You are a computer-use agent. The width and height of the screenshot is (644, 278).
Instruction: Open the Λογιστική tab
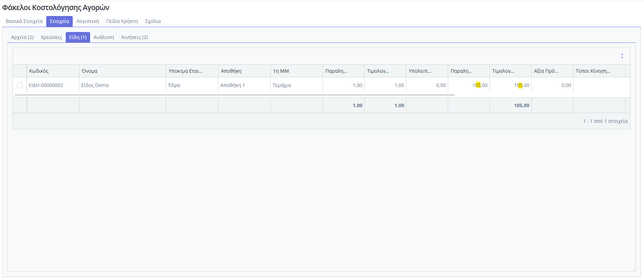point(88,21)
